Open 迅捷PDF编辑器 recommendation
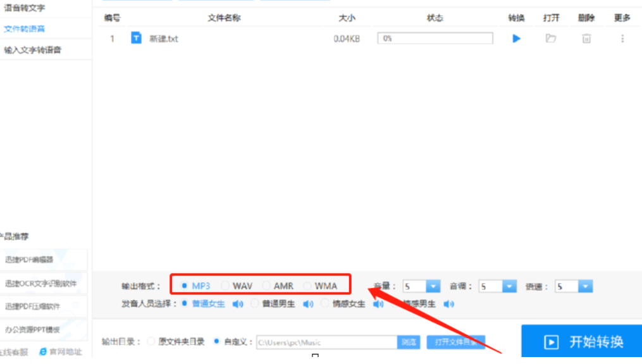Image resolution: width=642 pixels, height=364 pixels. point(44,260)
